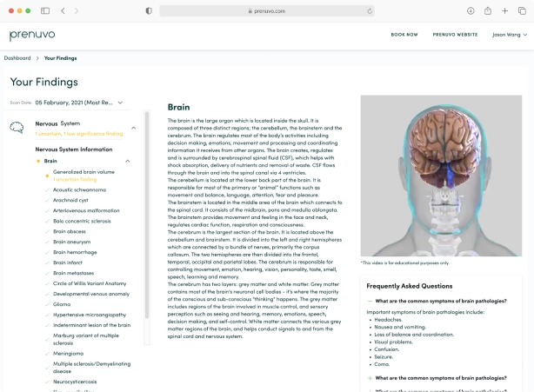Click the prenuvo.com address bar

point(267,11)
